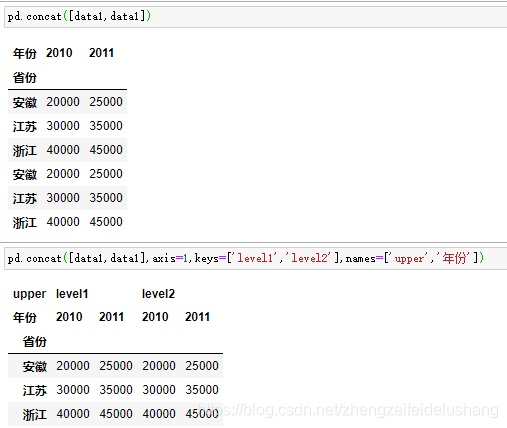Select 安徽 level2 2011 value 25000 in bottom table
The image size is (507, 428).
pos(202,366)
